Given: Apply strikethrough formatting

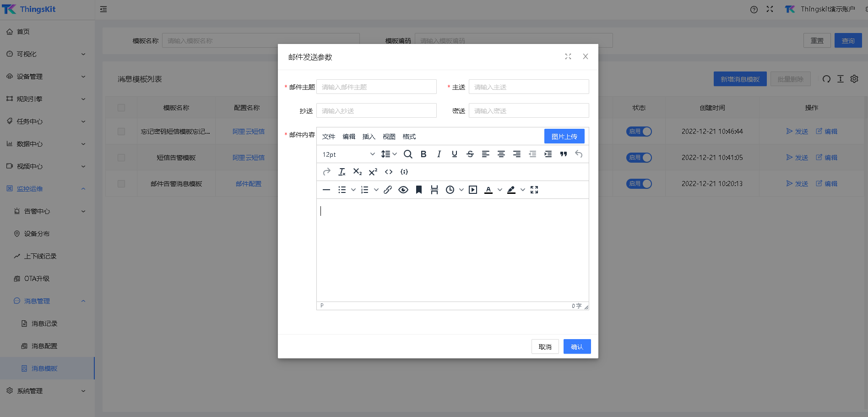Looking at the screenshot, I should point(470,154).
